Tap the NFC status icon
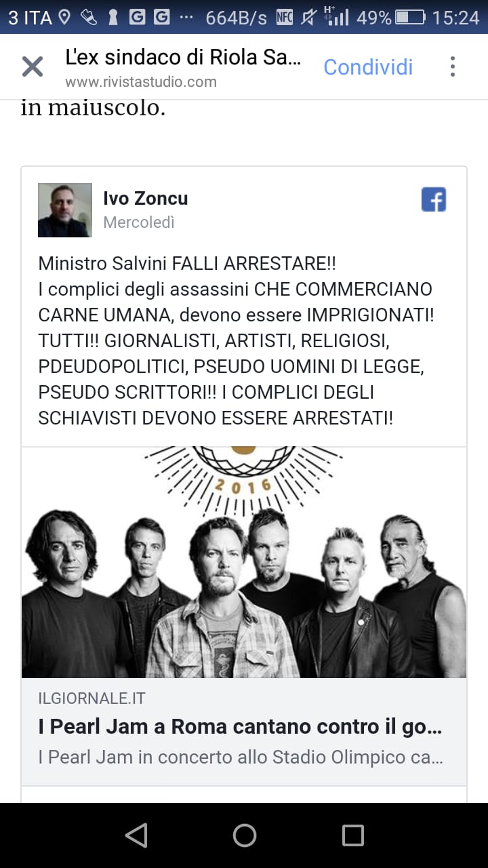 point(285,18)
